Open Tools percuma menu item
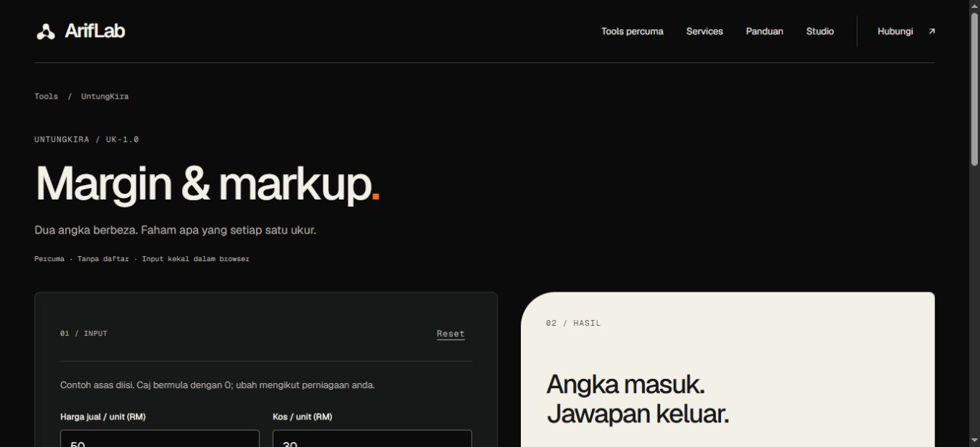980x447 pixels. coord(632,31)
